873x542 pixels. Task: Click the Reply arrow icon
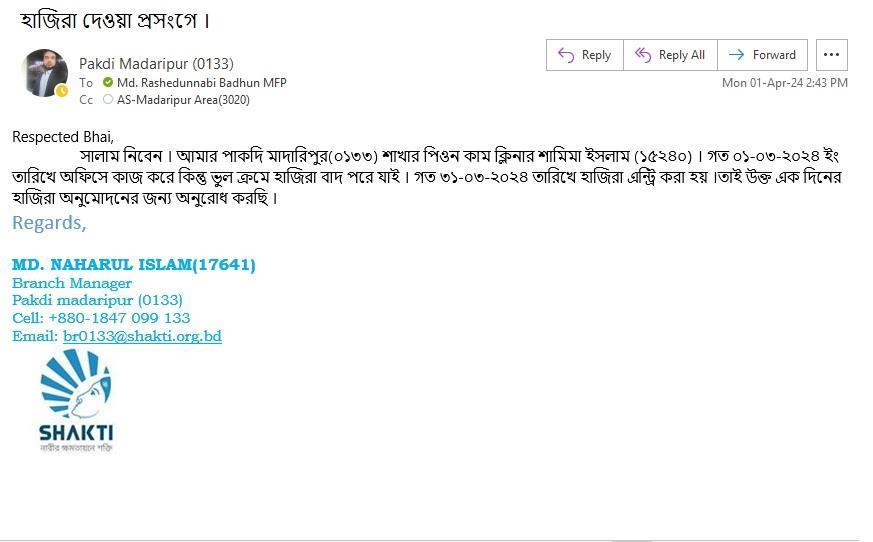click(566, 55)
